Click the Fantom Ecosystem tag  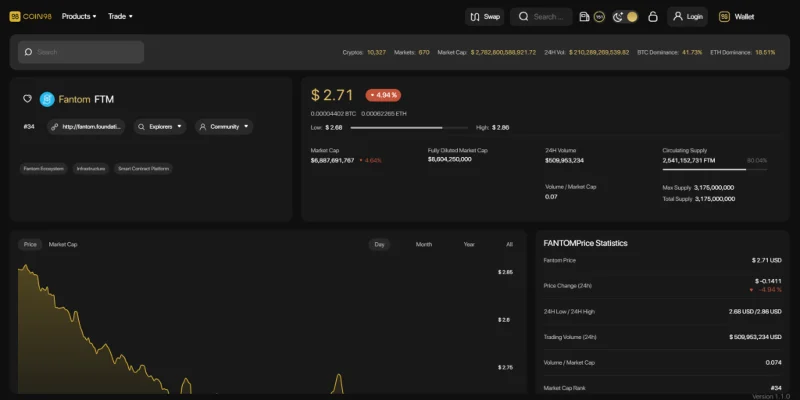44,168
